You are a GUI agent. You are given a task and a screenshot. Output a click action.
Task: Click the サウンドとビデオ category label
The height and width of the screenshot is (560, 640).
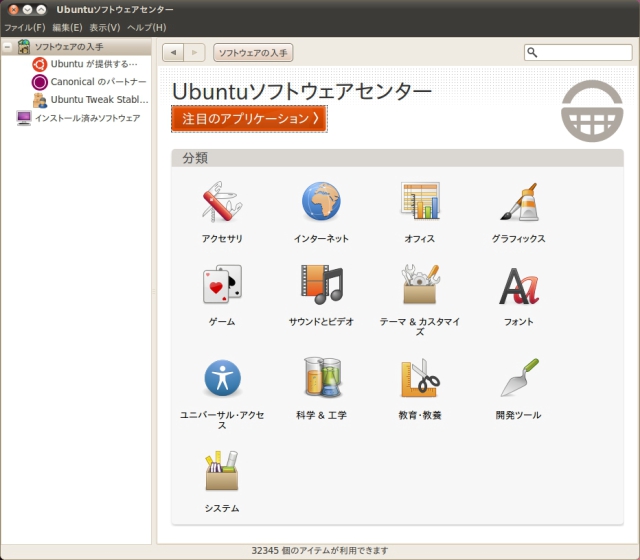321,322
